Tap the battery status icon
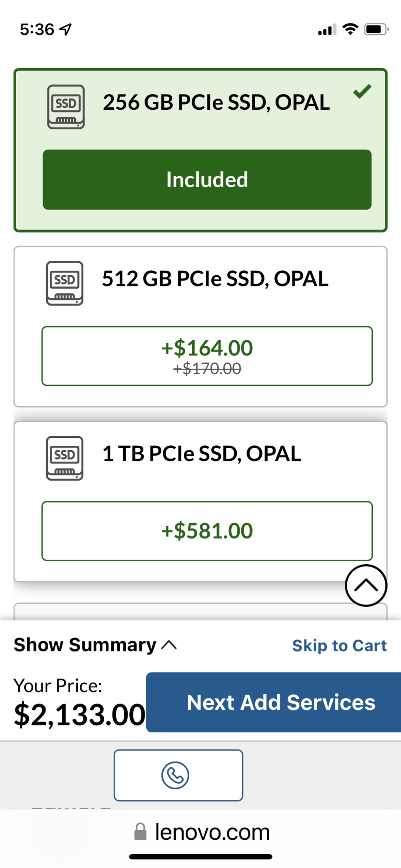401x868 pixels. click(376, 29)
